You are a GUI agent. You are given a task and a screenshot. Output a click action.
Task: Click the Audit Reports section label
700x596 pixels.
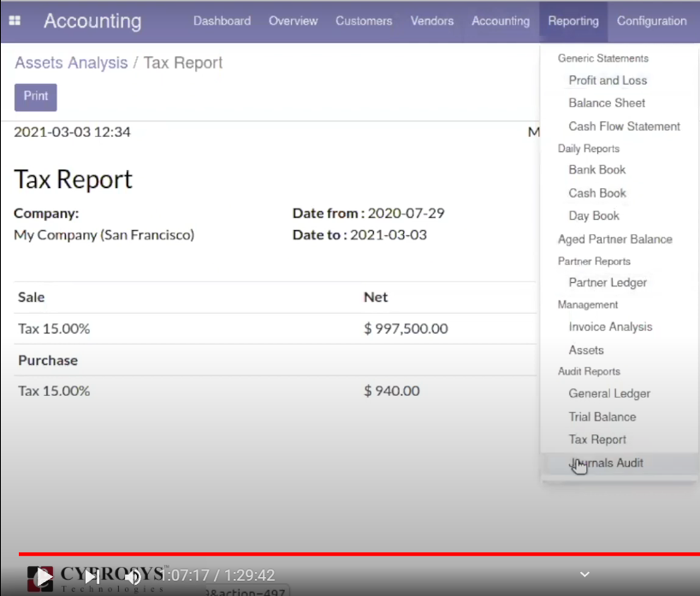(589, 372)
